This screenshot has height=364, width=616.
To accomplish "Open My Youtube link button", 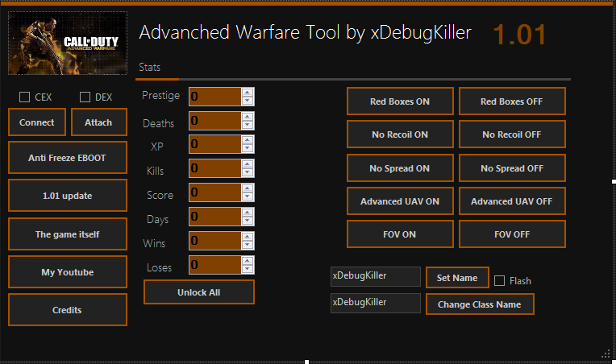I will pyautogui.click(x=68, y=272).
